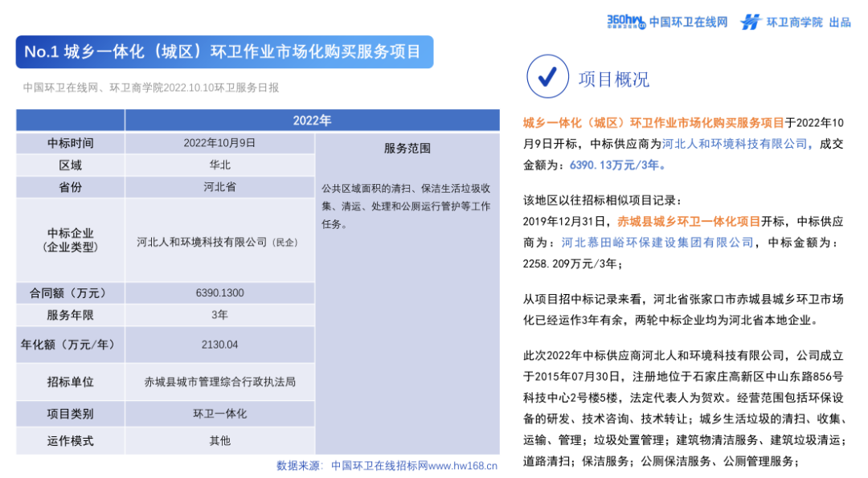Click the blue checkmark circle icon
The width and height of the screenshot is (868, 478).
pyautogui.click(x=547, y=76)
